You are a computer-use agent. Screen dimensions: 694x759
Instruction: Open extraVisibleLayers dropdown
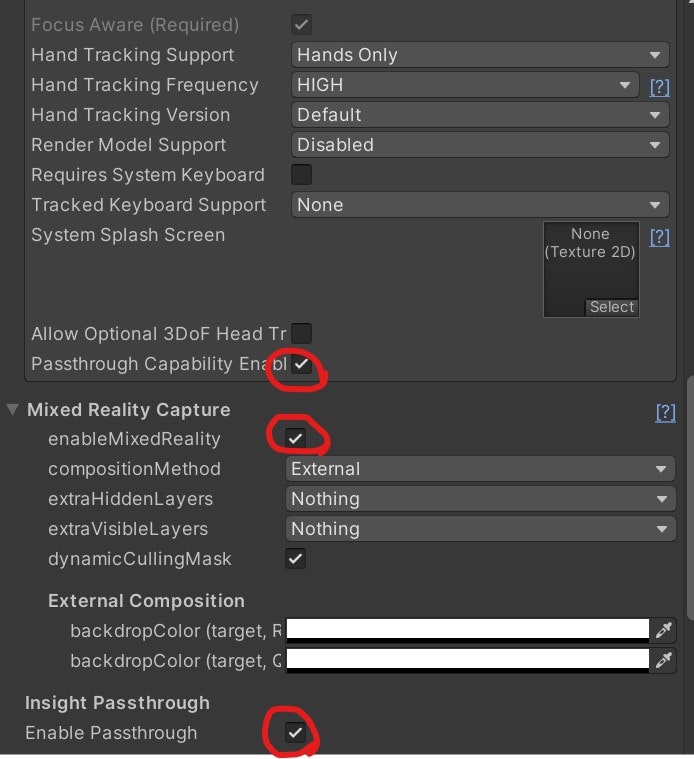[x=480, y=529]
